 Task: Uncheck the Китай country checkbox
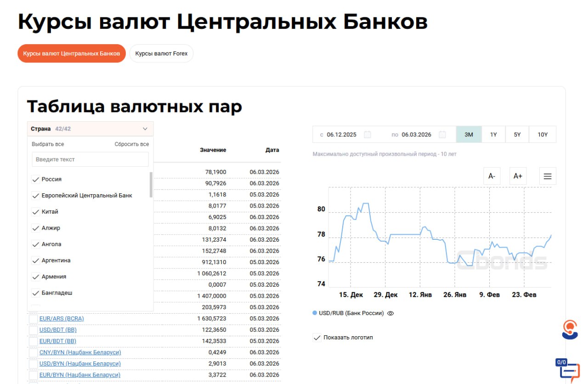pyautogui.click(x=35, y=212)
